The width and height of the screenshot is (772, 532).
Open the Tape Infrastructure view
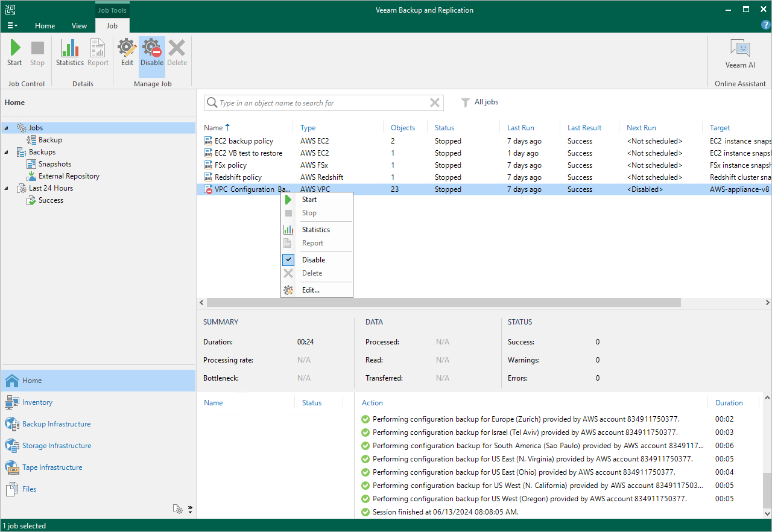click(98, 467)
